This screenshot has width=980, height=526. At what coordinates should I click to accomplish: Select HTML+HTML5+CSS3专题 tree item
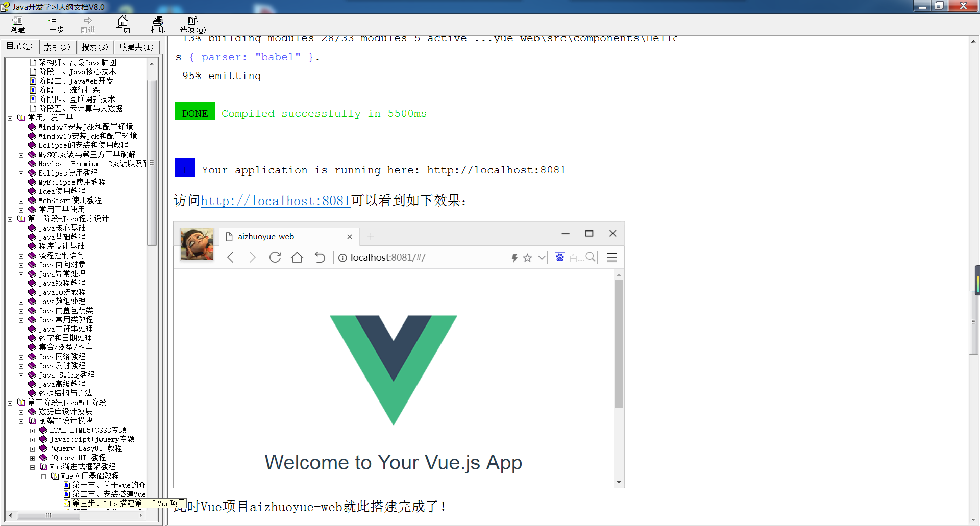coord(88,430)
